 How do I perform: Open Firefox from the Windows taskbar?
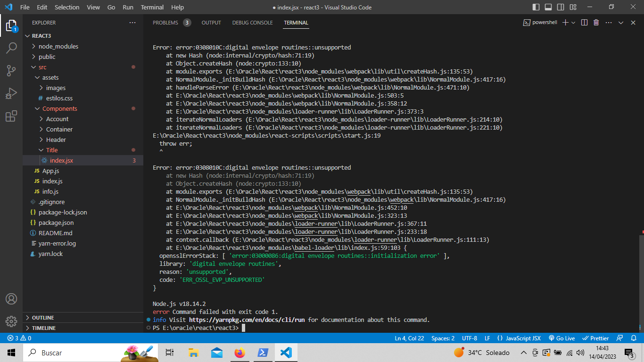(240, 353)
